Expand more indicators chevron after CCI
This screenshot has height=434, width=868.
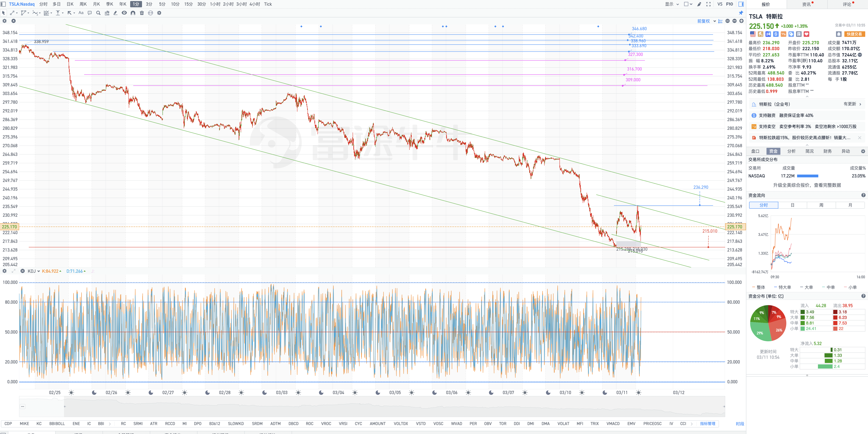(692, 424)
